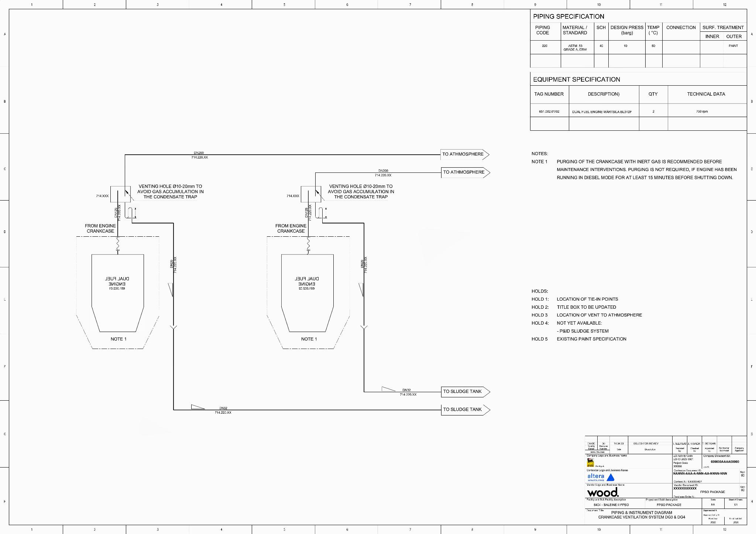Click the altera infrastructure logo
The image size is (756, 534).
click(x=601, y=477)
